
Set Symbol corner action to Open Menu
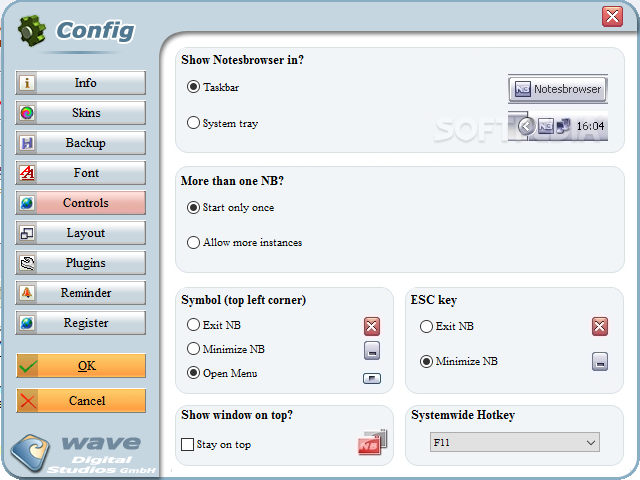tap(222, 373)
